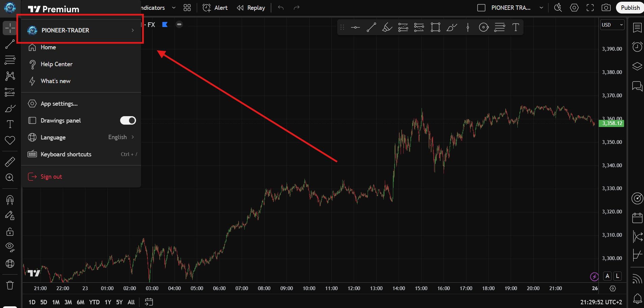
Task: Open forecasting and measurement tools in sidebar
Action: 10,92
